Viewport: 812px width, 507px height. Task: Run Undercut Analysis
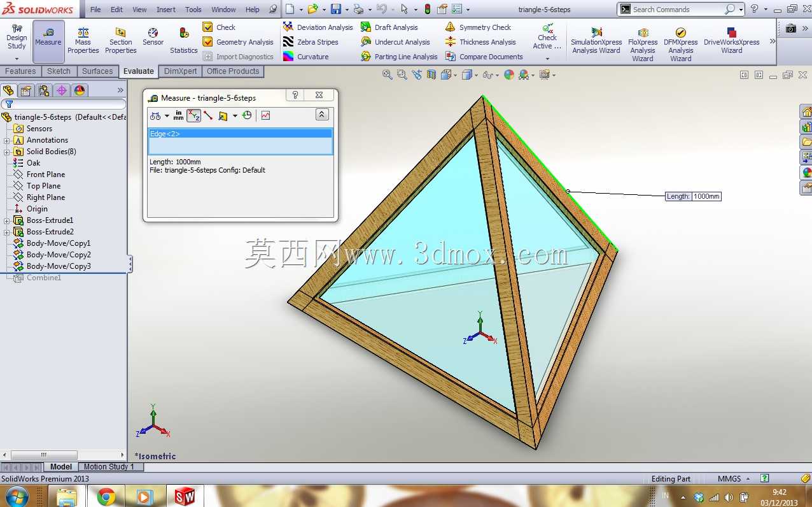point(395,42)
